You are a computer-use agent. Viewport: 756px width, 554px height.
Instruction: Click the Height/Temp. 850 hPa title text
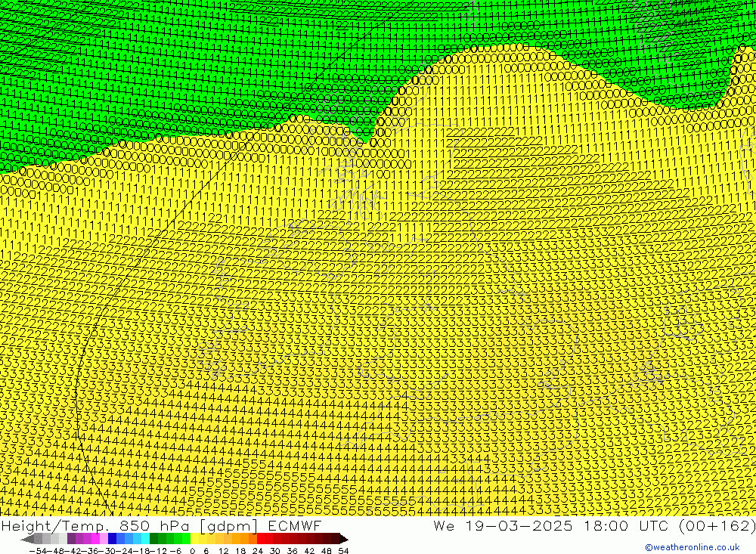click(95, 525)
